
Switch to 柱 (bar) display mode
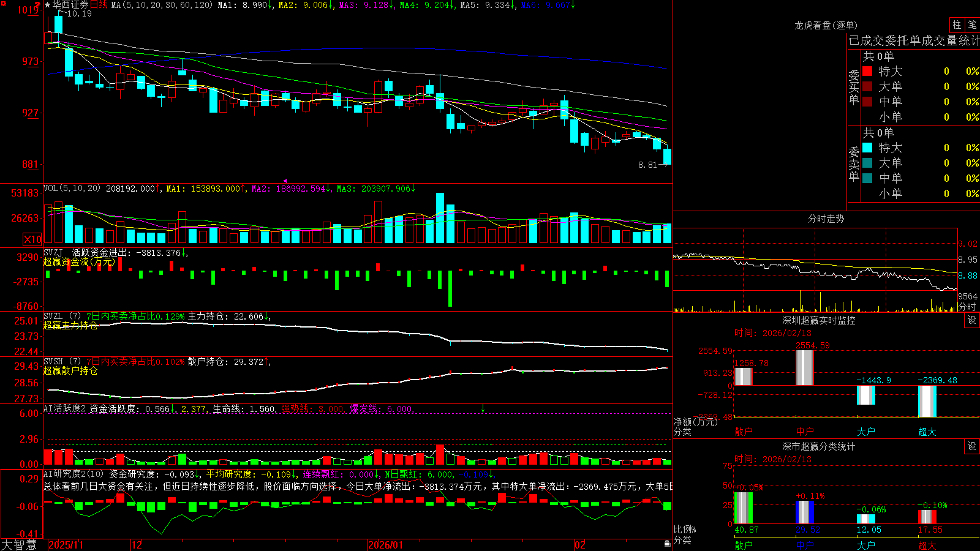coord(957,25)
